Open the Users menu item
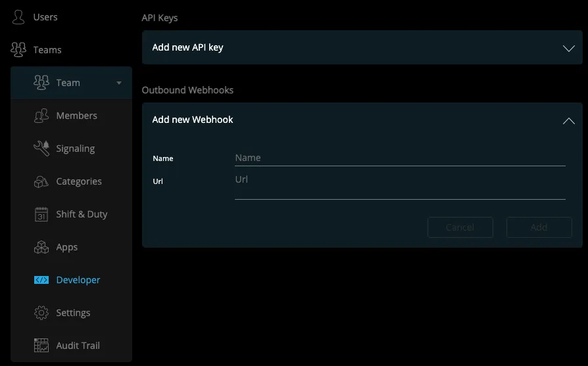Image resolution: width=588 pixels, height=366 pixels. point(45,17)
